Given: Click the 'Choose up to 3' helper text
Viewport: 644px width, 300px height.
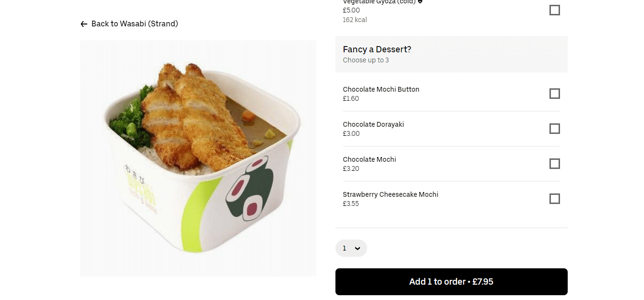Looking at the screenshot, I should [x=366, y=60].
